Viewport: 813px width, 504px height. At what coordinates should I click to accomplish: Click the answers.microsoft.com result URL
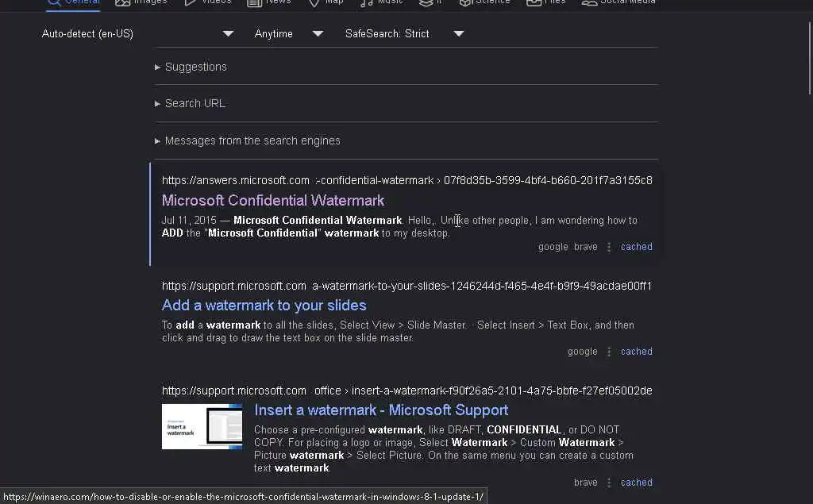(x=407, y=180)
